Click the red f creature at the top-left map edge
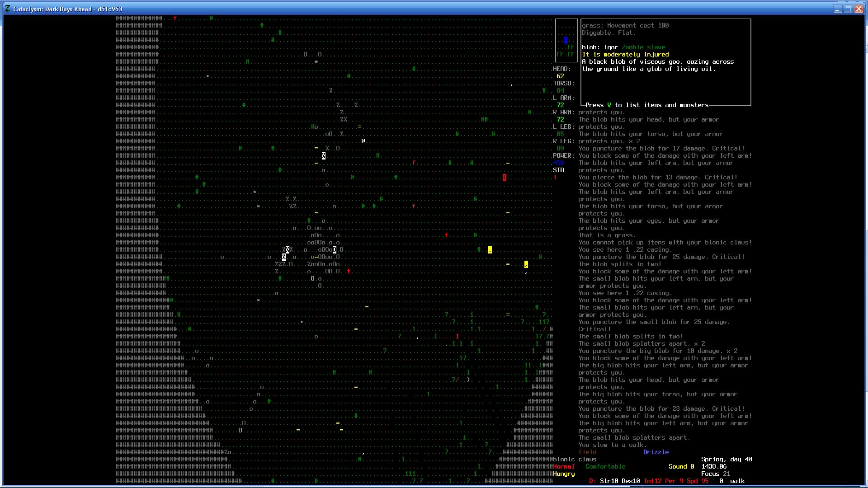The image size is (868, 488). [x=175, y=19]
